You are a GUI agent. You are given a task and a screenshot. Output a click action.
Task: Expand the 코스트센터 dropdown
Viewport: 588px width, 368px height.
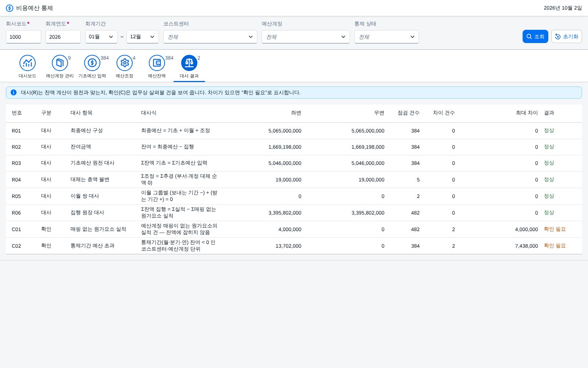[x=210, y=37]
